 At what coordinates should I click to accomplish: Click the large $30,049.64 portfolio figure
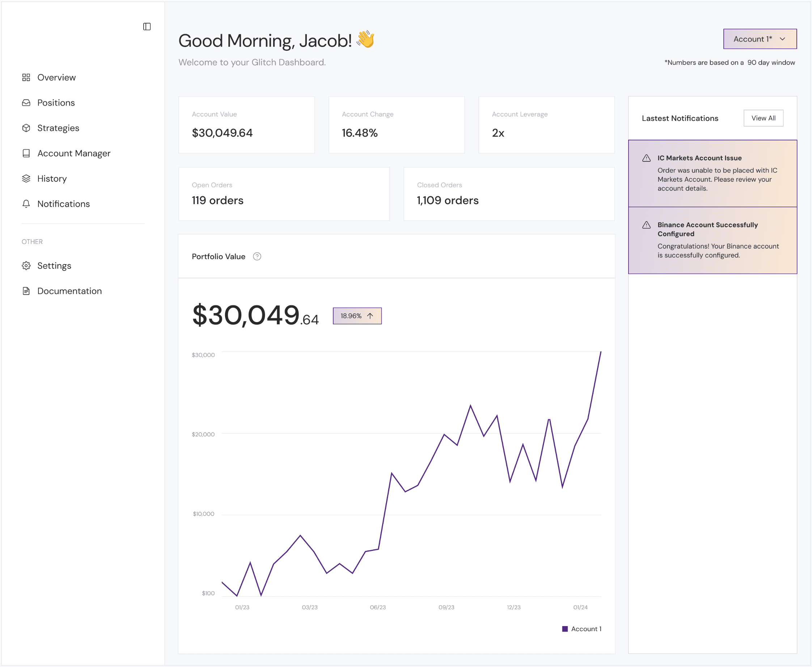click(255, 316)
